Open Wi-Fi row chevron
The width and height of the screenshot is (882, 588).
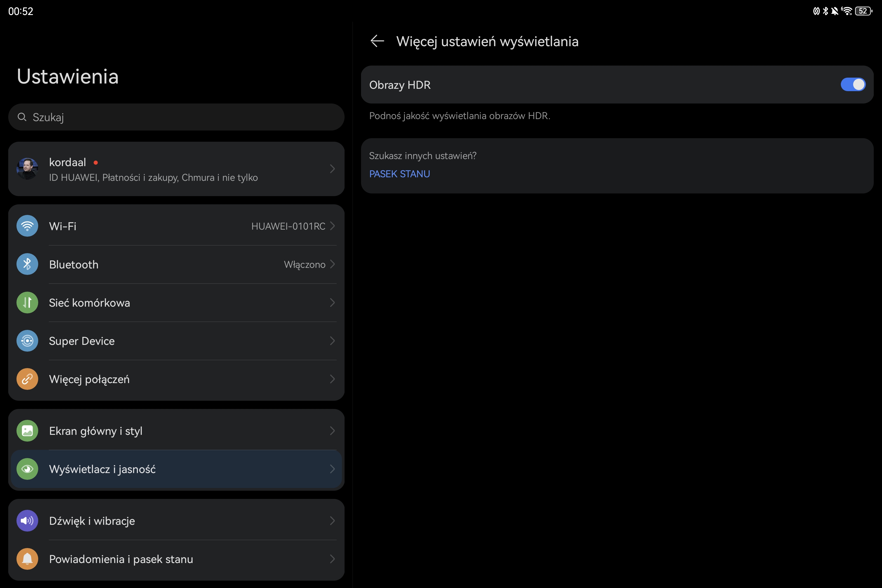tap(332, 226)
